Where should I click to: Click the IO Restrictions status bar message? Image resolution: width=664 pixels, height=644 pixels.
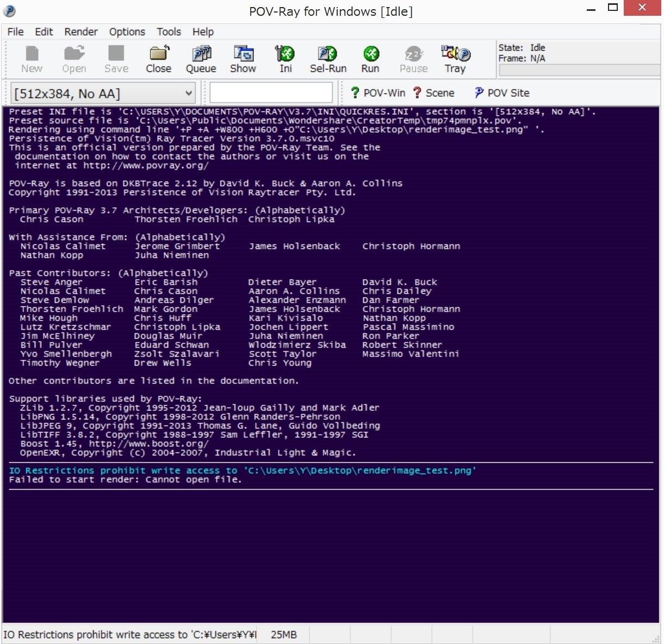tap(129, 635)
